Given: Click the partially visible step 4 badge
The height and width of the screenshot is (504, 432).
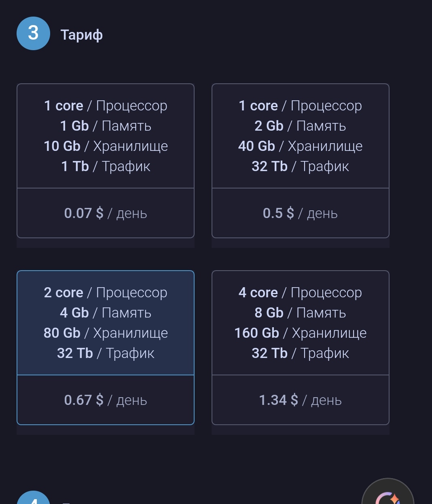Looking at the screenshot, I should 33,498.
